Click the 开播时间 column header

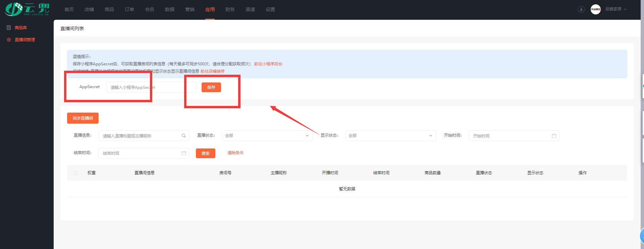(x=330, y=173)
